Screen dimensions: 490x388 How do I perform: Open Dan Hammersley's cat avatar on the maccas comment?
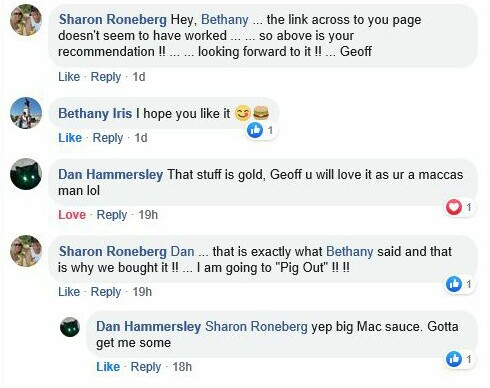tap(26, 174)
